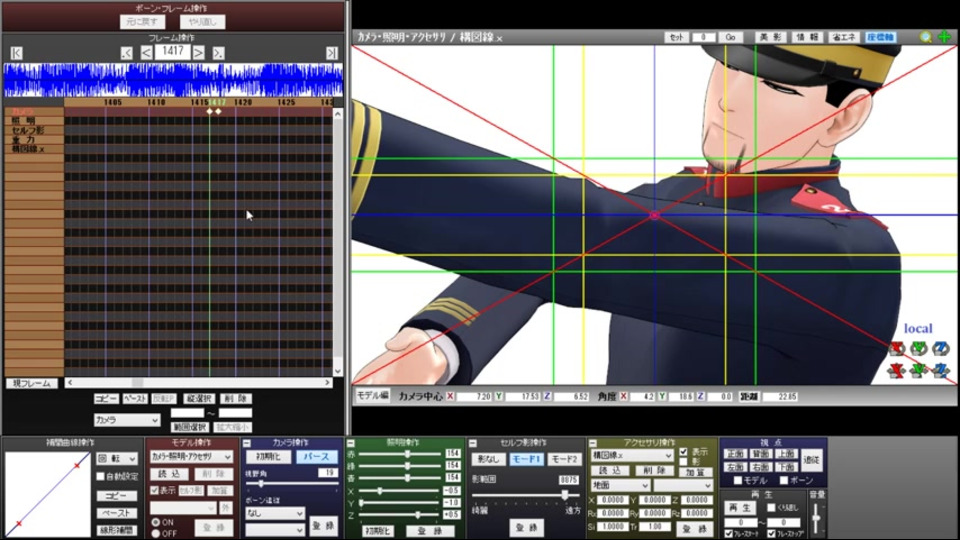Open the 構図線.x accessory dropdown

[x=632, y=456]
